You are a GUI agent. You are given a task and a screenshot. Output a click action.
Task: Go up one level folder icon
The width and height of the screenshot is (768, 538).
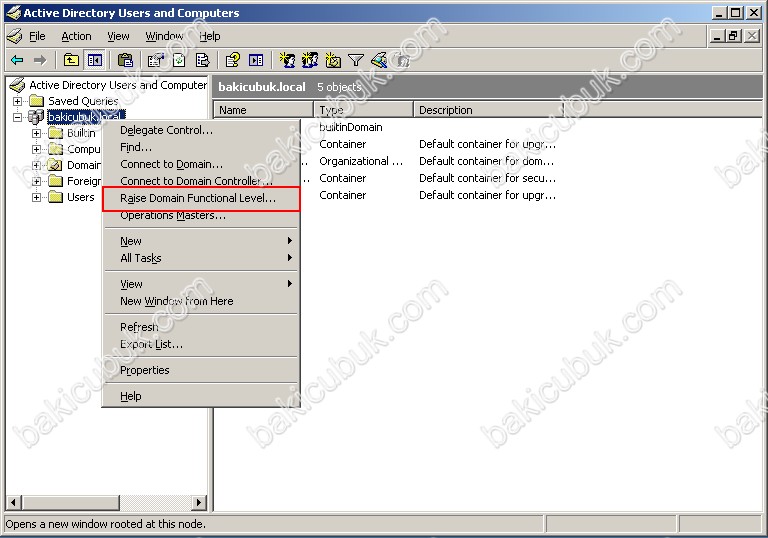(x=72, y=60)
